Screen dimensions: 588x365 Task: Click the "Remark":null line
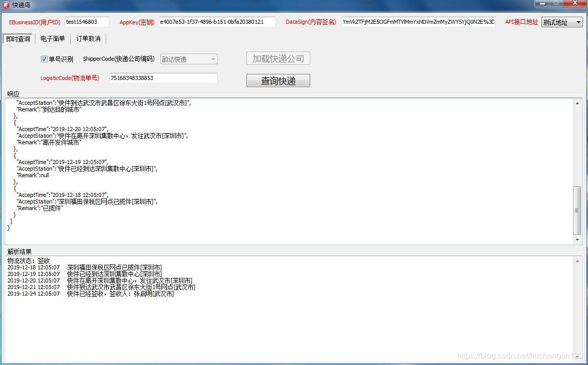click(x=32, y=175)
